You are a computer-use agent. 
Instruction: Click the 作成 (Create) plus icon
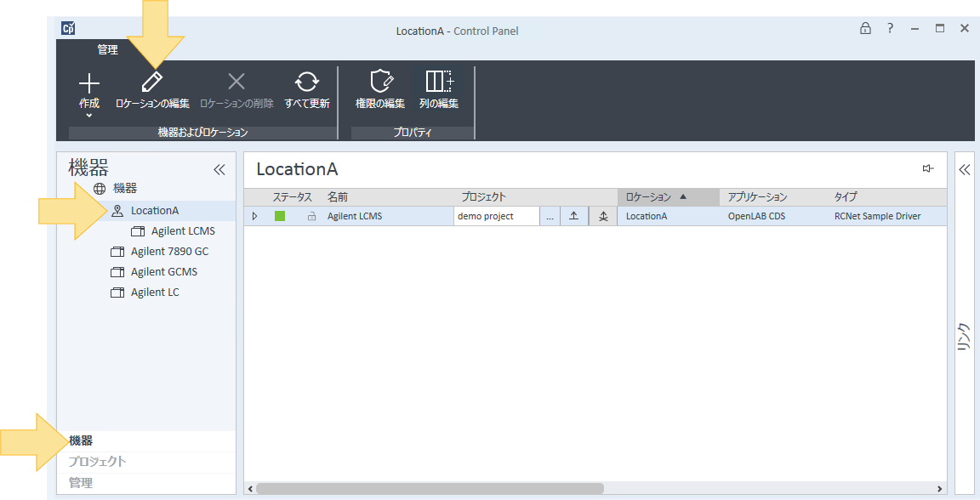click(89, 83)
